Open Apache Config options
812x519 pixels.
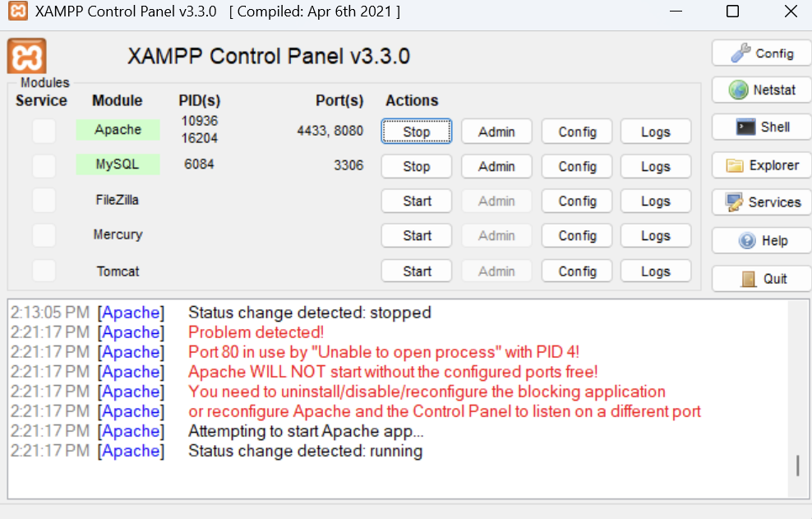[577, 132]
